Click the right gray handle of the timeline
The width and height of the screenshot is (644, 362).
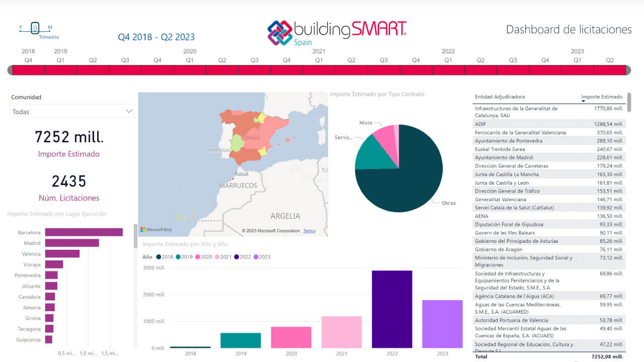[x=628, y=70]
